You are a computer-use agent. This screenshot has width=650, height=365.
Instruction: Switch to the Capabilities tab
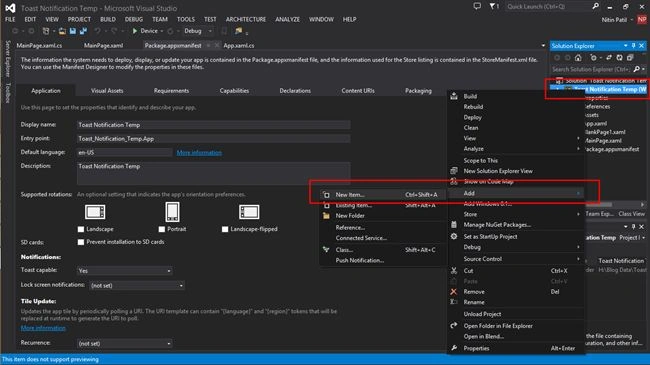[x=234, y=90]
